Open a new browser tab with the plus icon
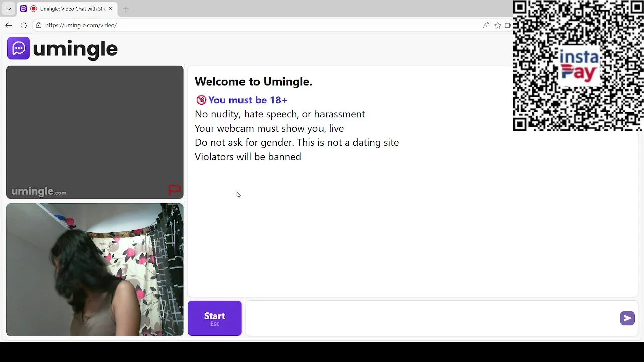 pos(126,9)
